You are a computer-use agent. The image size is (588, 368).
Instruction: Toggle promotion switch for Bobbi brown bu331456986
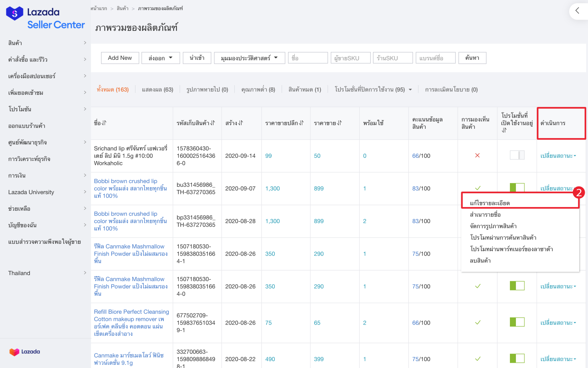517,187
